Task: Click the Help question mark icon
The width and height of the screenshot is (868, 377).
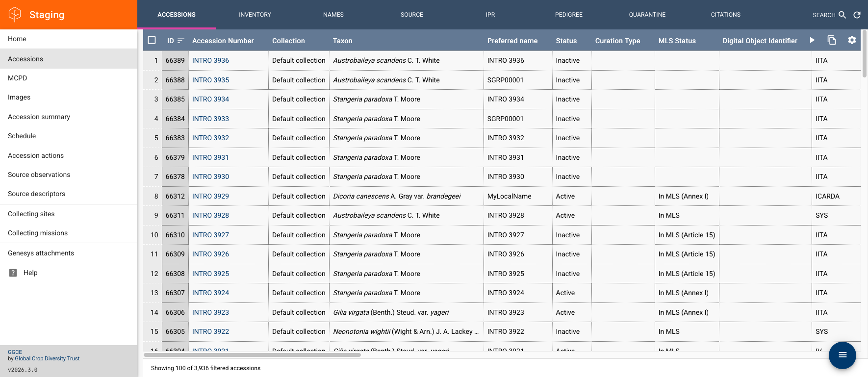Action: click(x=13, y=273)
